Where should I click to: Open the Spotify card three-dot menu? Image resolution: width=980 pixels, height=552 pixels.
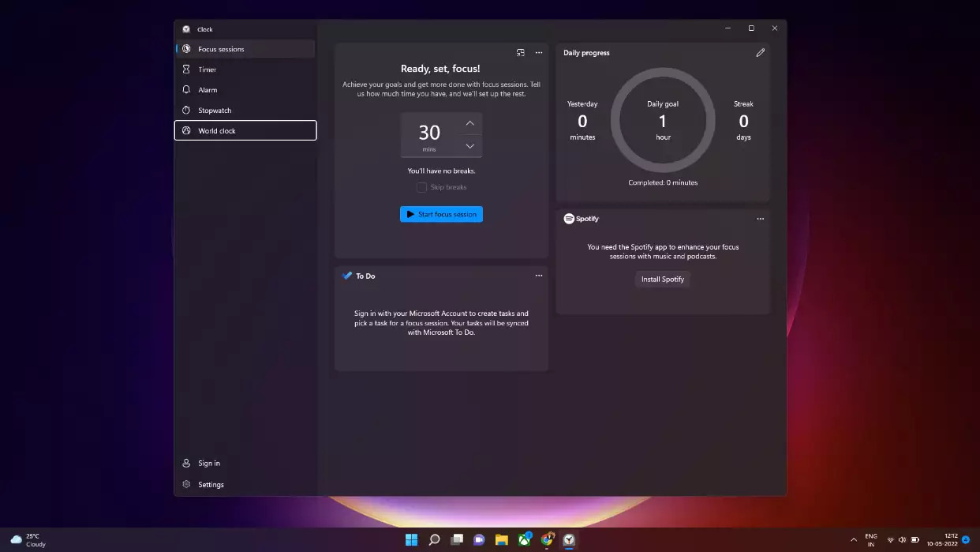(x=761, y=219)
